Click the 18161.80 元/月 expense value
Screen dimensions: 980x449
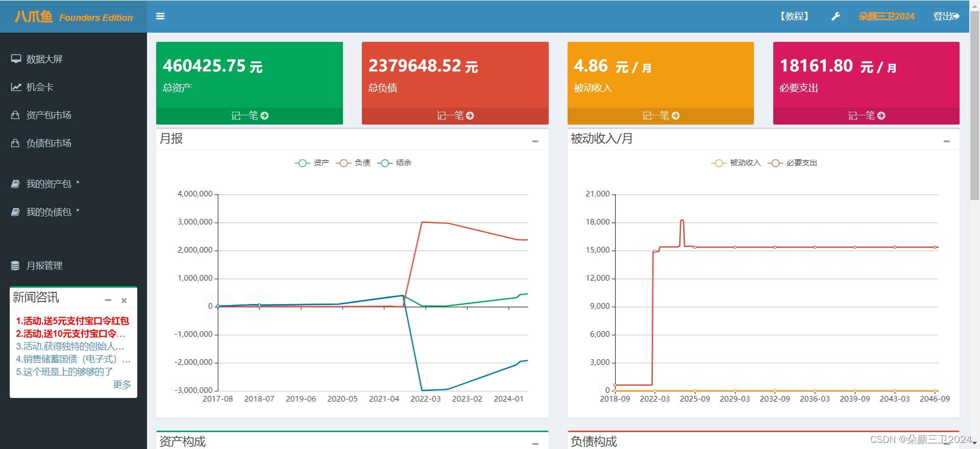tap(838, 66)
